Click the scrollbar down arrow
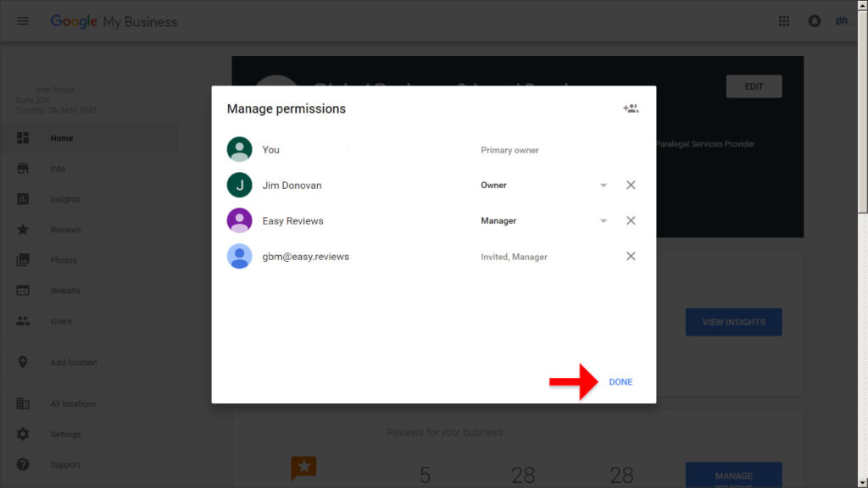Viewport: 868px width, 488px height. coord(862,483)
